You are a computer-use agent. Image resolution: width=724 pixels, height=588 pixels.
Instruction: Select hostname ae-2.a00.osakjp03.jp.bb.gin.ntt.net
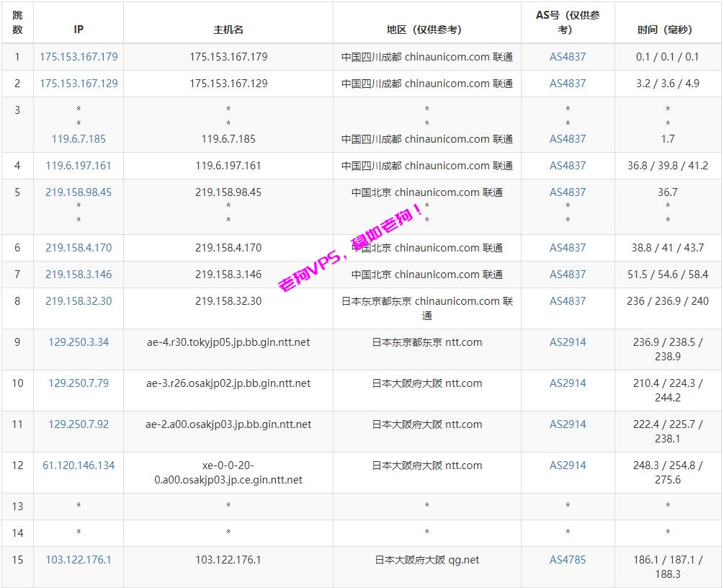pos(228,424)
